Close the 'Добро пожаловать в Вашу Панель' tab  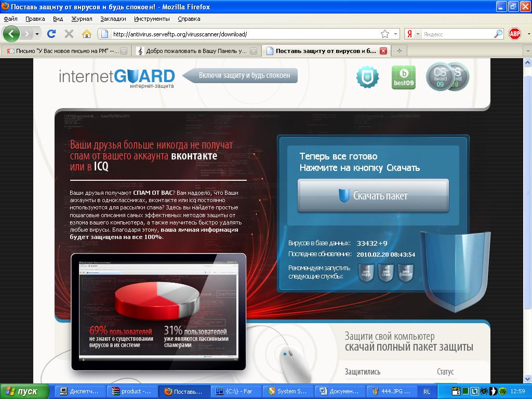[x=254, y=51]
